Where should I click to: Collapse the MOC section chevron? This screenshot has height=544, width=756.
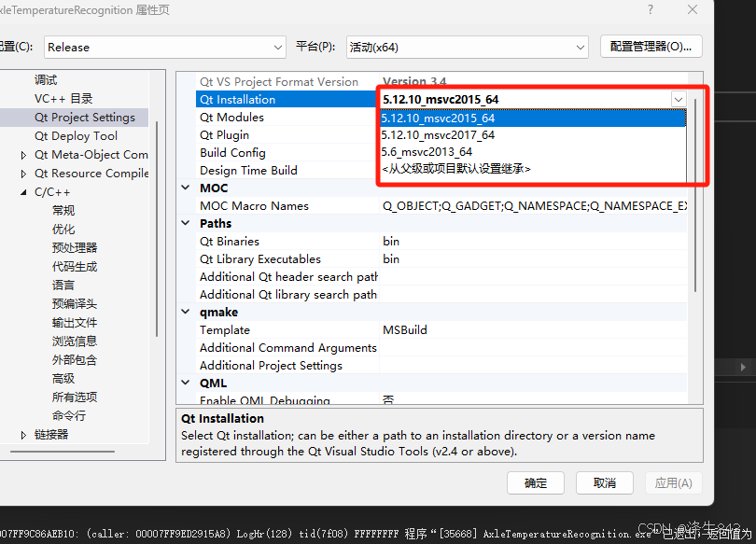pyautogui.click(x=186, y=188)
